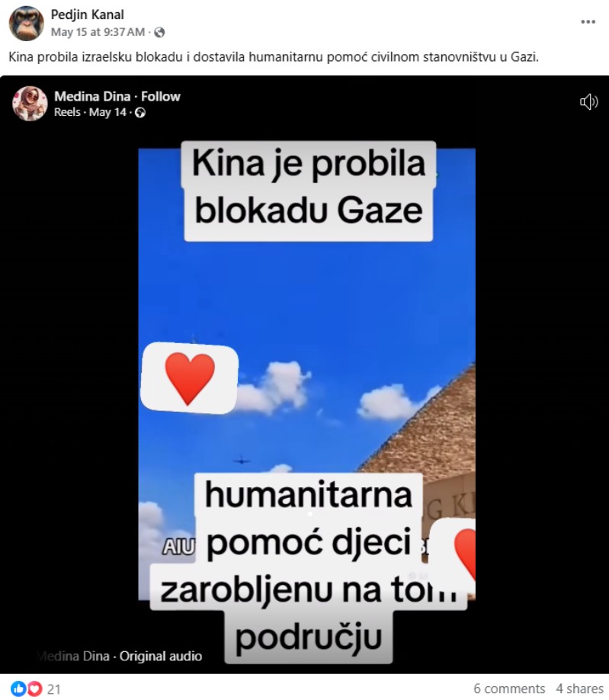Image resolution: width=609 pixels, height=700 pixels.
Task: Open the reel's May 14 date link
Action: 107,112
